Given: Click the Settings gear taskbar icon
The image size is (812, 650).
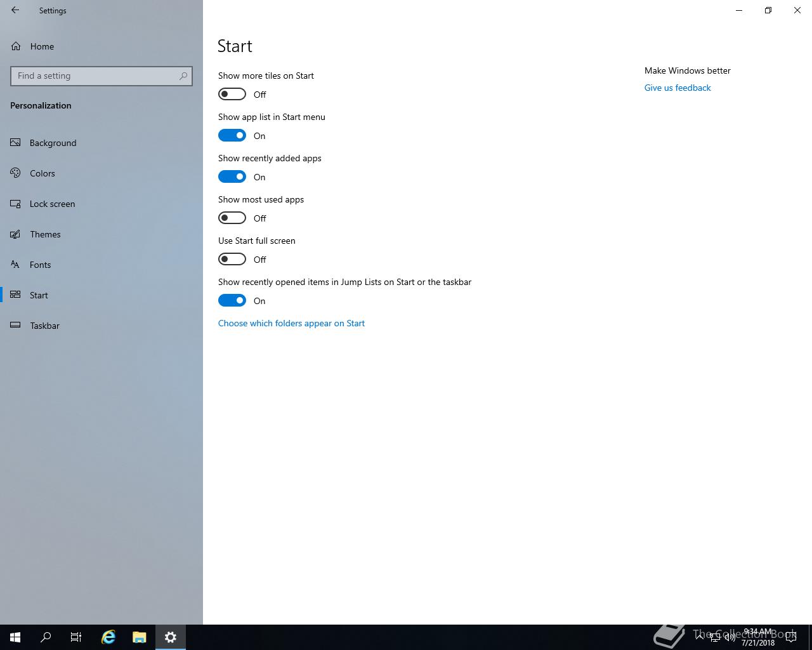Looking at the screenshot, I should 170,637.
